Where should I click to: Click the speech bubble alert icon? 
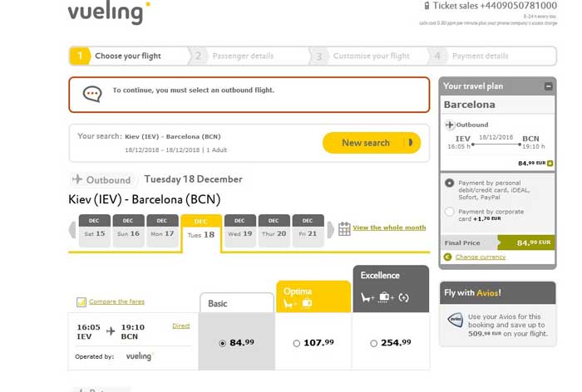pos(93,93)
